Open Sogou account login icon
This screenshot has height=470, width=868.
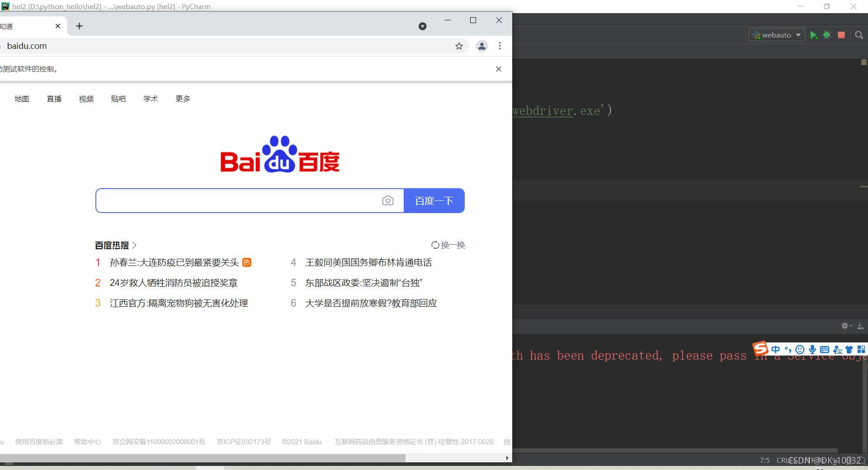click(x=837, y=350)
